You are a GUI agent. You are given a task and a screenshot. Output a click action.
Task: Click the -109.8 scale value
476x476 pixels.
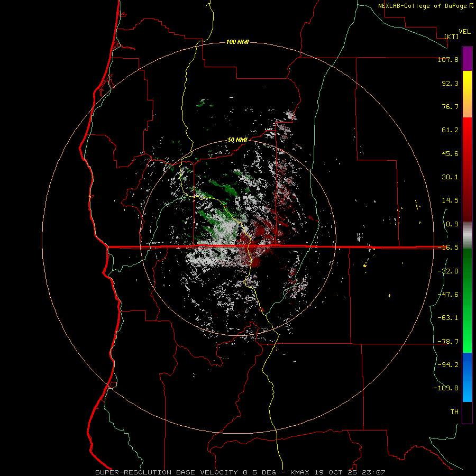click(446, 388)
